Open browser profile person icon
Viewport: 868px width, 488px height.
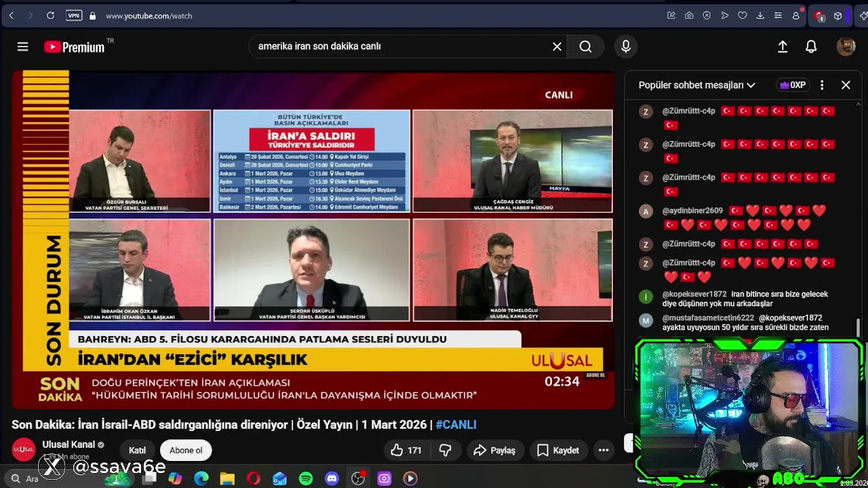pyautogui.click(x=796, y=16)
